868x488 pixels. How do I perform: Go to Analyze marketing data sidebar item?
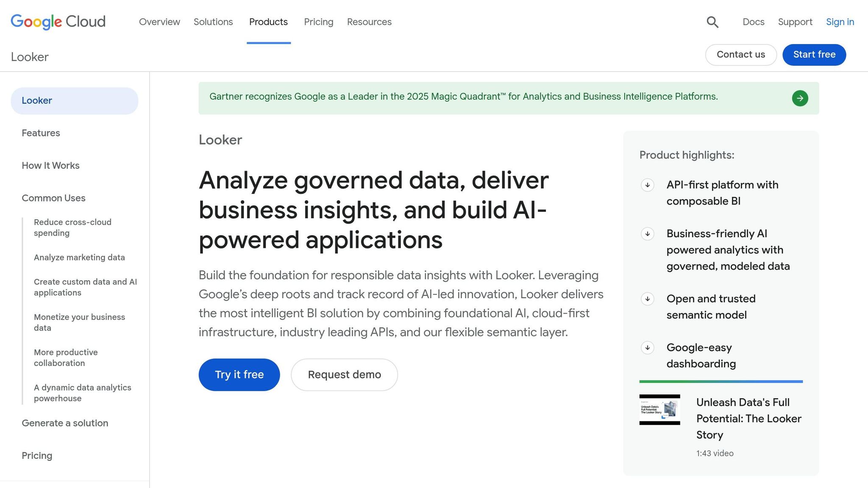(x=79, y=258)
